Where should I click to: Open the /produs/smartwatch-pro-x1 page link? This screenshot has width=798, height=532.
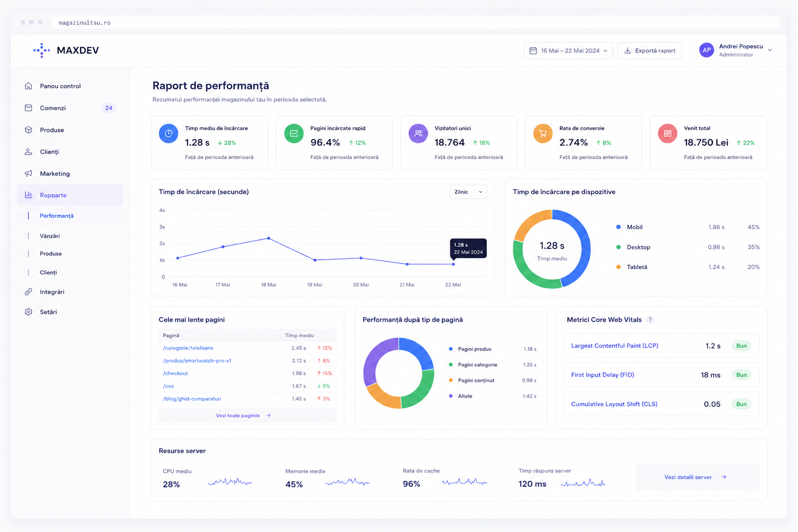pos(197,361)
